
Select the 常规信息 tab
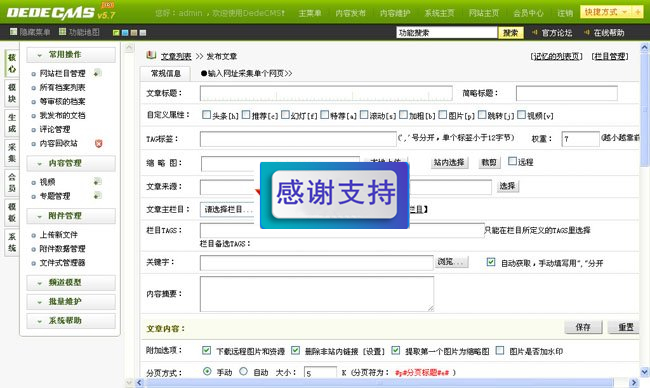(165, 73)
